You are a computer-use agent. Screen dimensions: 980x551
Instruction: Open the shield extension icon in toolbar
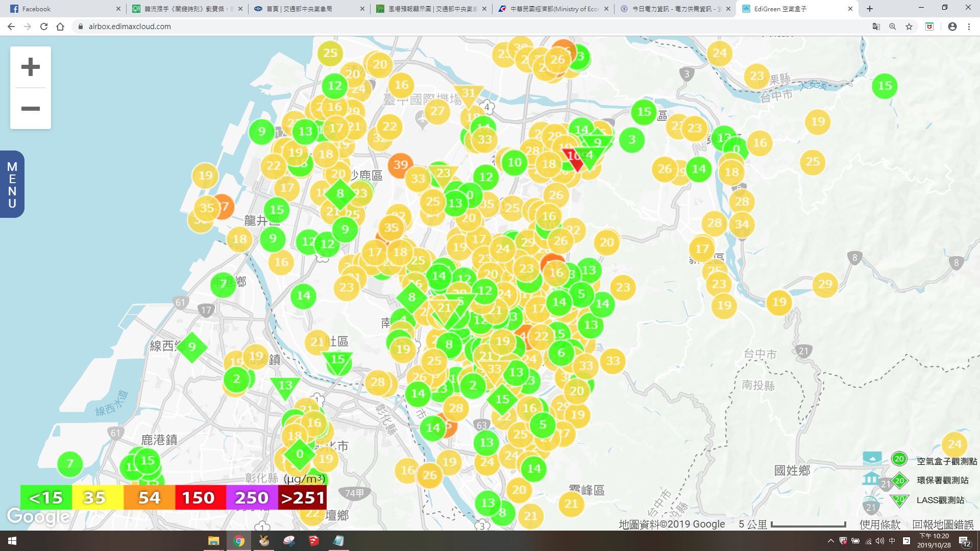929,27
